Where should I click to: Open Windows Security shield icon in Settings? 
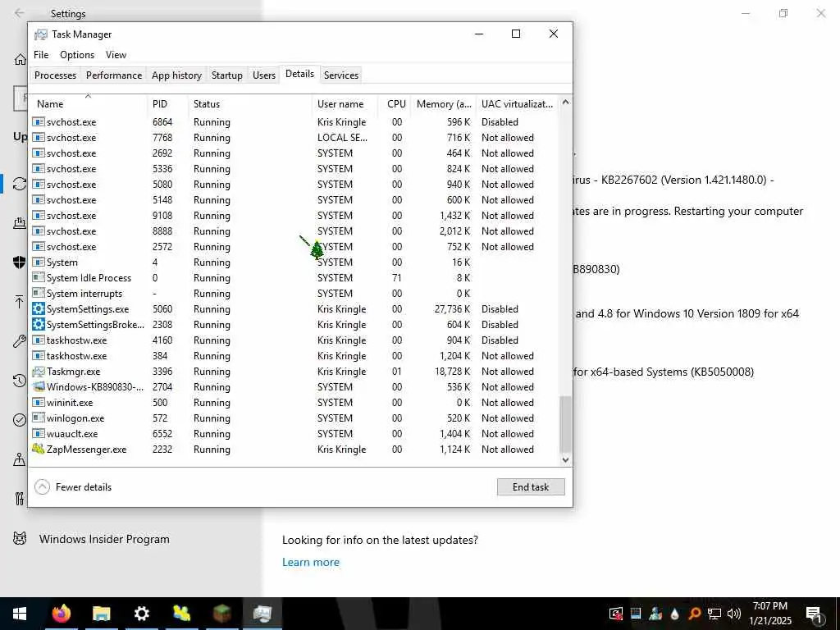[20, 262]
